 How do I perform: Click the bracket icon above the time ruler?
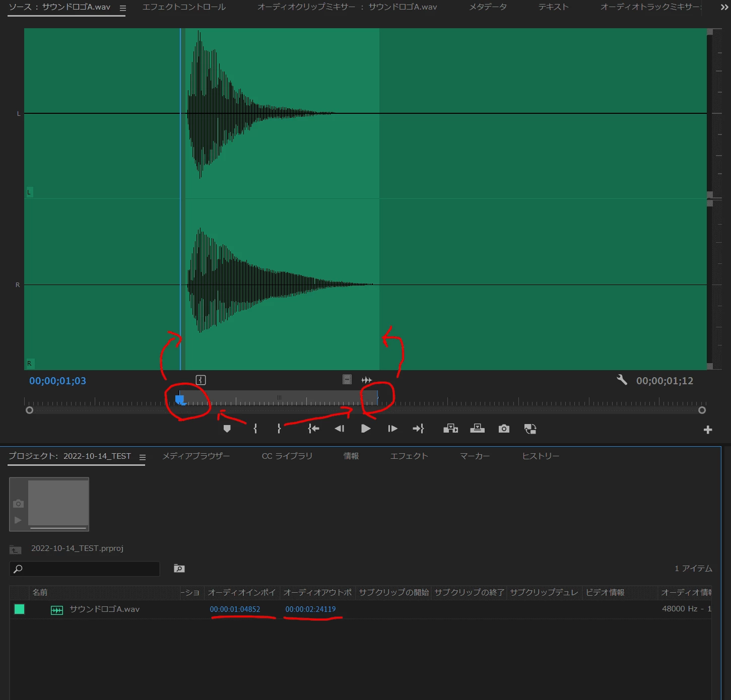pos(201,380)
